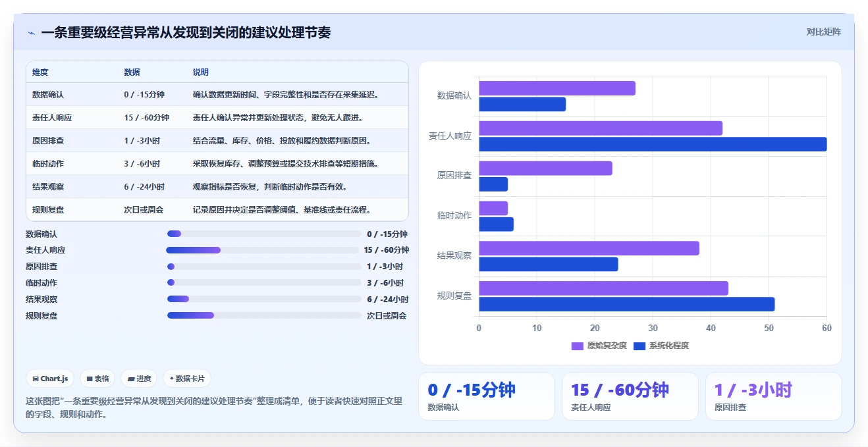The width and height of the screenshot is (868, 447).
Task: Click the 数据 column header
Action: (132, 72)
